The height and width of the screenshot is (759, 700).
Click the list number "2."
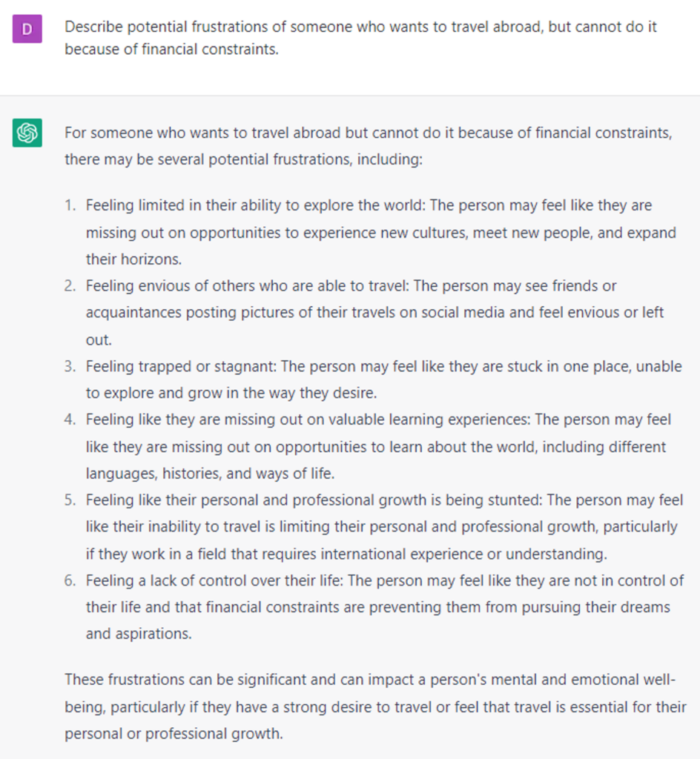(x=70, y=285)
